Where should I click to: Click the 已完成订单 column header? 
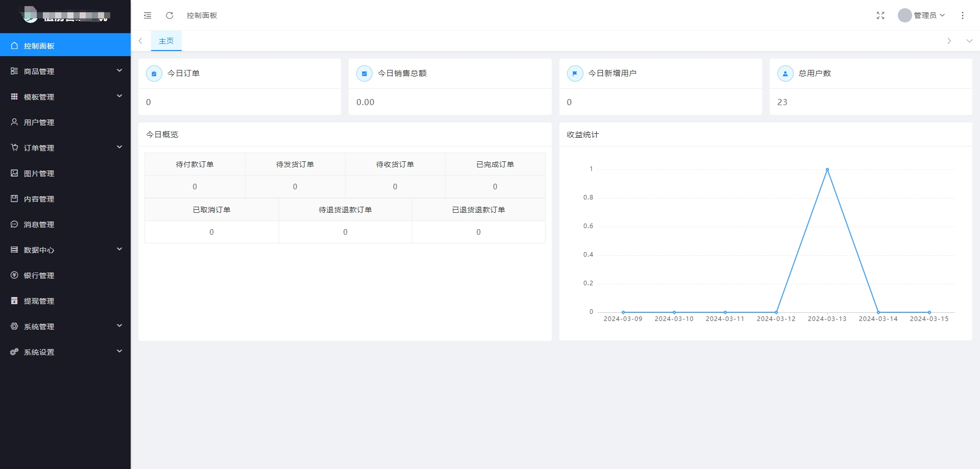click(495, 164)
